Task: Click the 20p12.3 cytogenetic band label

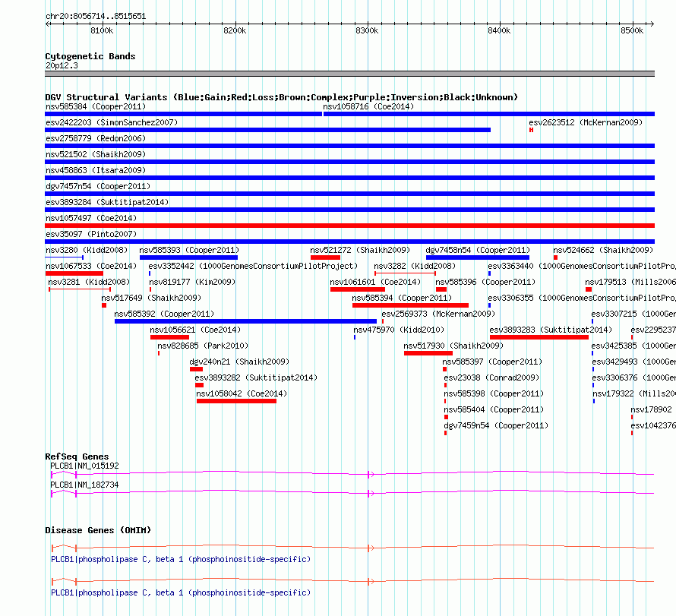Action: [x=62, y=65]
